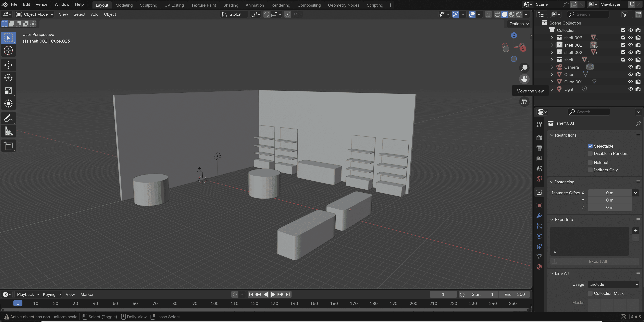Screen dimensions: 644x322
Task: Hide shelf.003 in viewport with eye icon
Action: coord(631,38)
